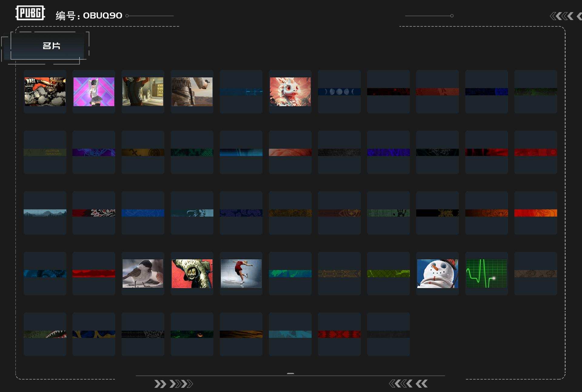Pick the Winner Winner Chicken Dinner sign namecard

(143, 92)
